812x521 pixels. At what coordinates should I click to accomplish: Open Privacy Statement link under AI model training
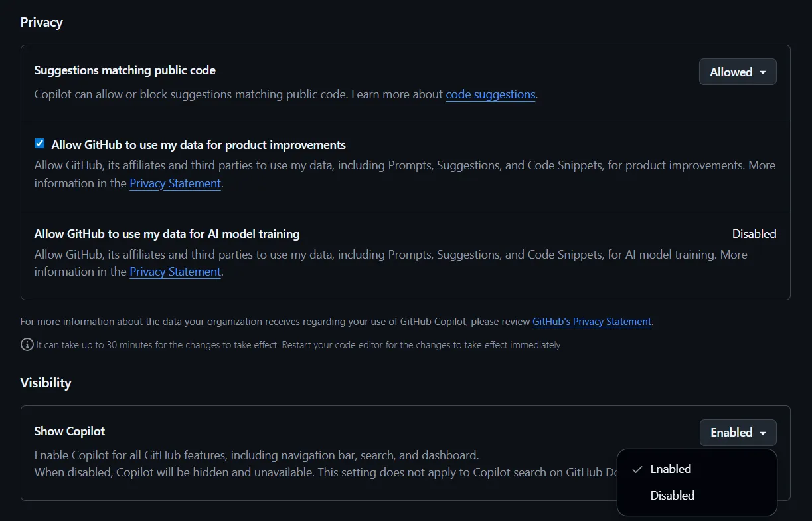[x=175, y=272]
